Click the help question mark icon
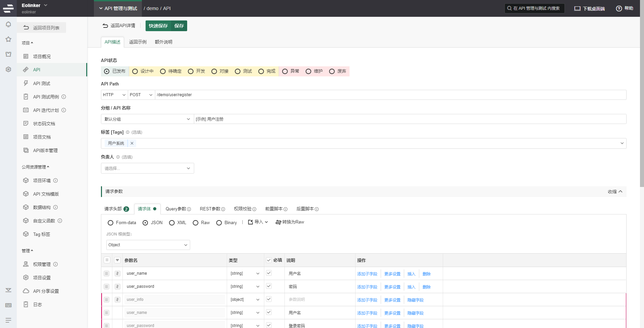Viewport: 644px width, 328px height. click(x=619, y=8)
